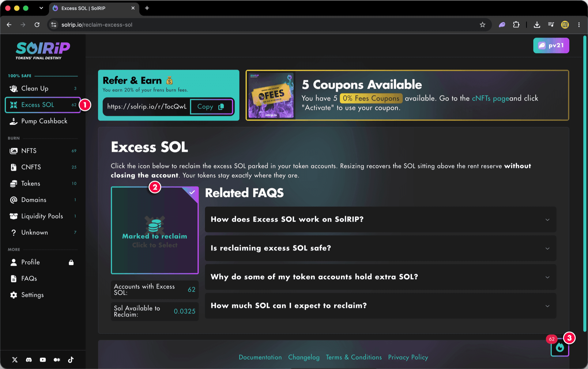Open Pump Cashback from the sidebar
The height and width of the screenshot is (369, 588).
point(43,121)
